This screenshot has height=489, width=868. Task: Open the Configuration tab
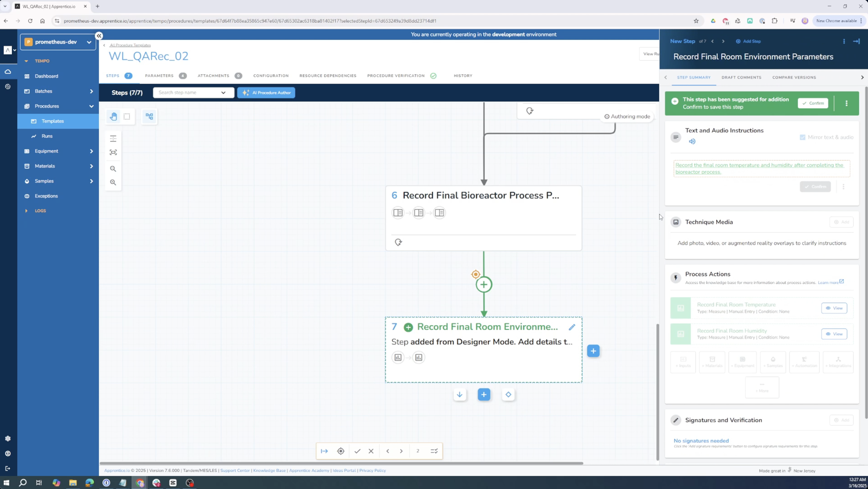coord(271,76)
